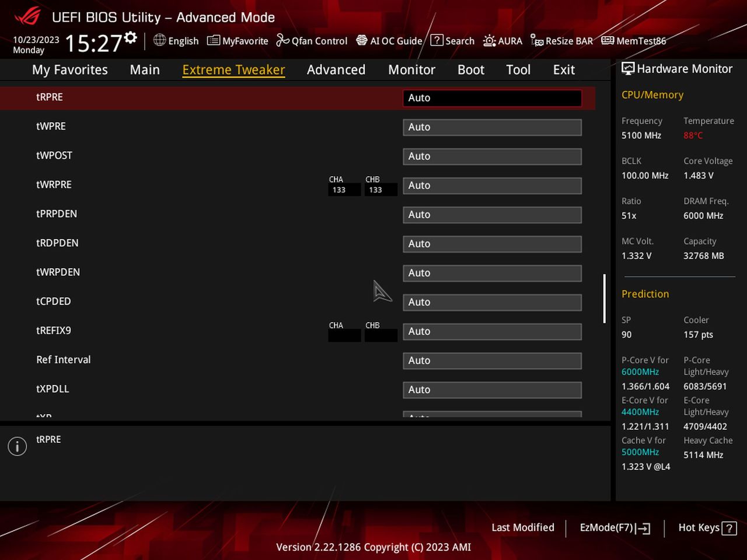Click the tPRPDEN Auto value field

click(x=493, y=215)
